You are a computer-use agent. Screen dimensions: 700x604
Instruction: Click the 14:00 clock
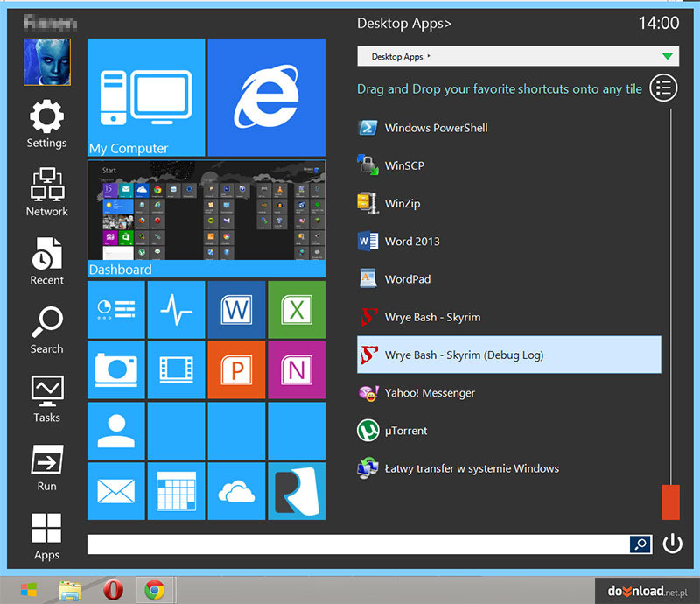click(659, 24)
